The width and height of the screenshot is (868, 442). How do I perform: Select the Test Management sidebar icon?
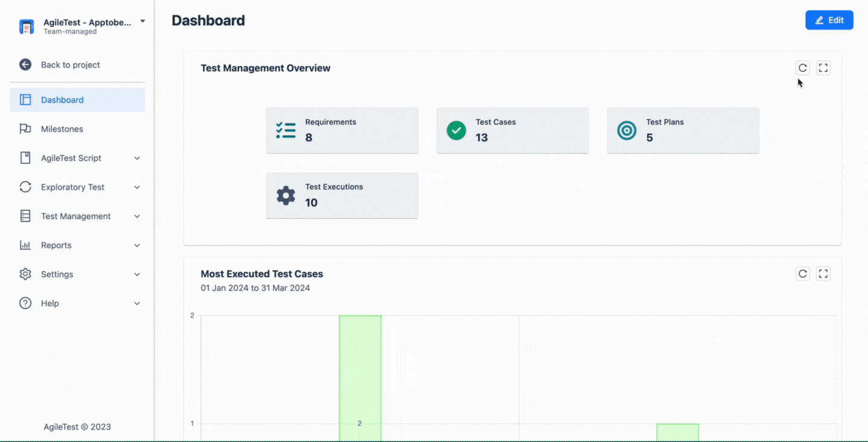pyautogui.click(x=25, y=216)
